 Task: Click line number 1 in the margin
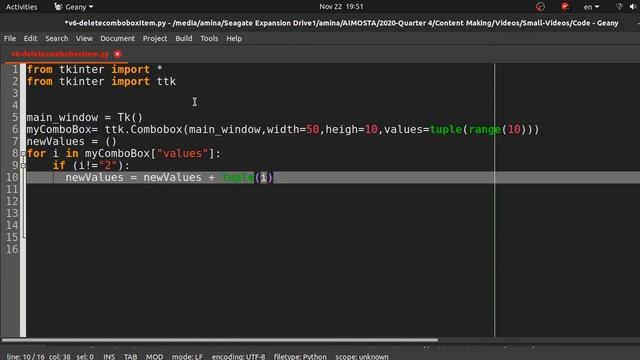point(15,69)
